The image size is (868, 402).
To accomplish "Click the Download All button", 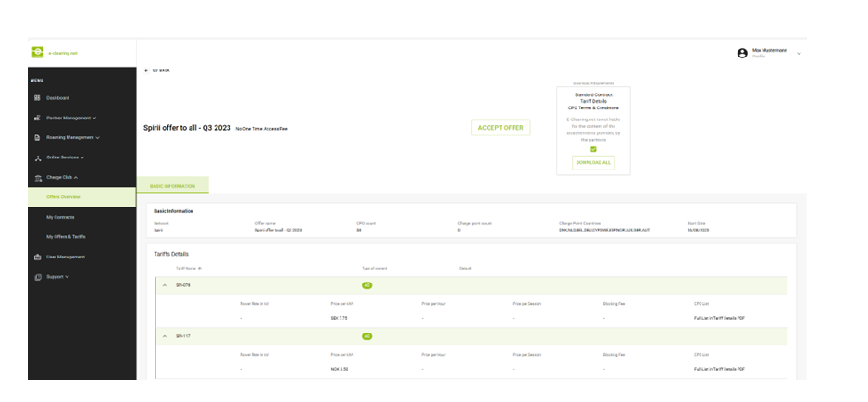I will (x=593, y=163).
